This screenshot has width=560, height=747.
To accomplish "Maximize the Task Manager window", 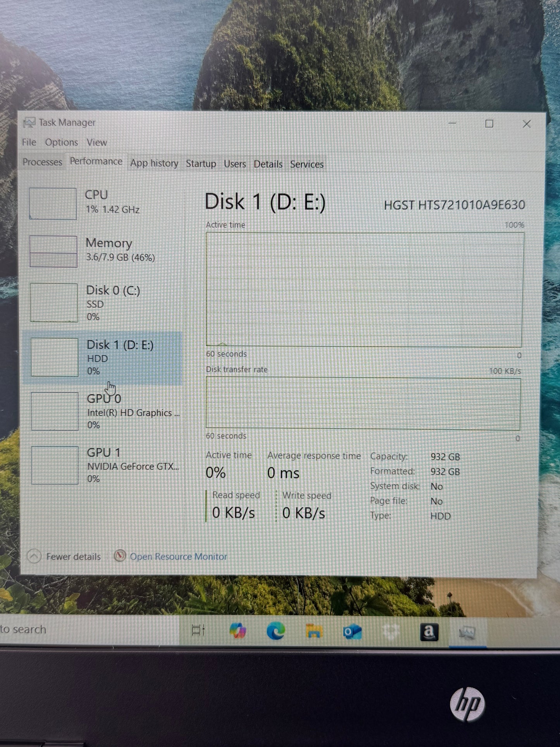I will point(489,124).
